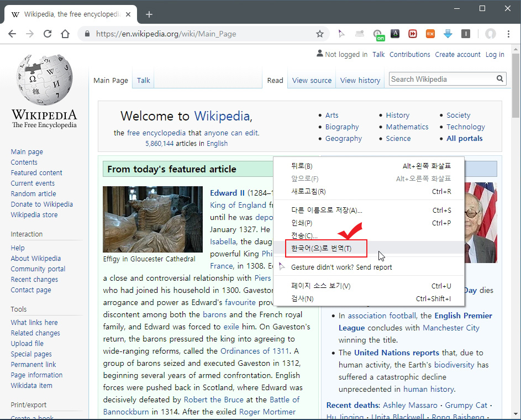Open Random article in the sidebar
Viewport: 521px width, 420px height.
(33, 194)
